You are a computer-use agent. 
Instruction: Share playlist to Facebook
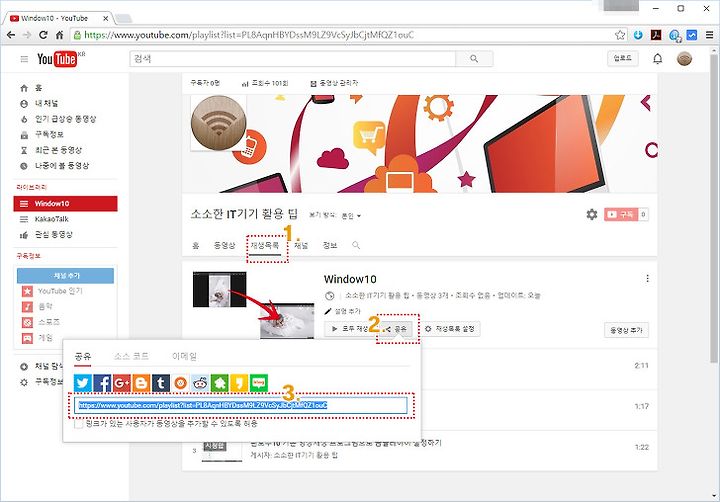[102, 383]
